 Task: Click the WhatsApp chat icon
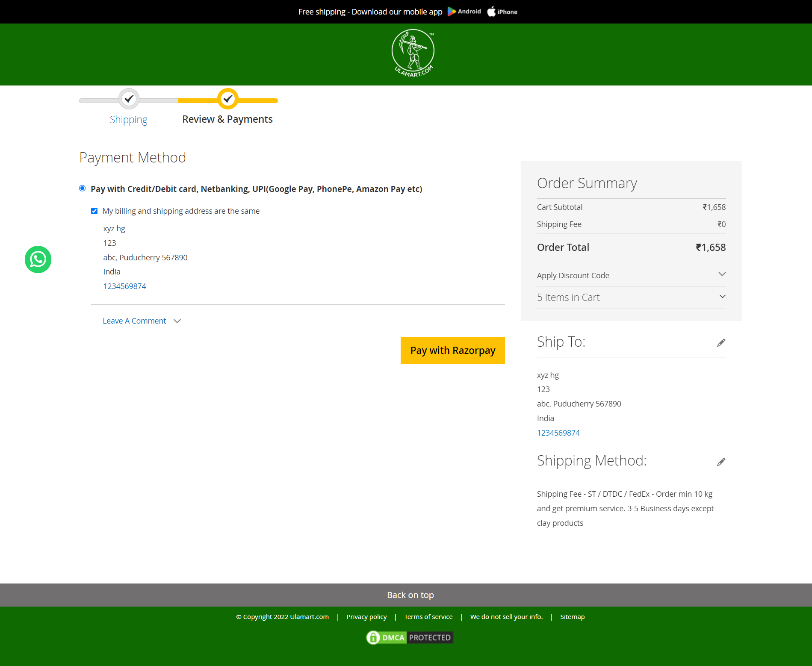[38, 259]
